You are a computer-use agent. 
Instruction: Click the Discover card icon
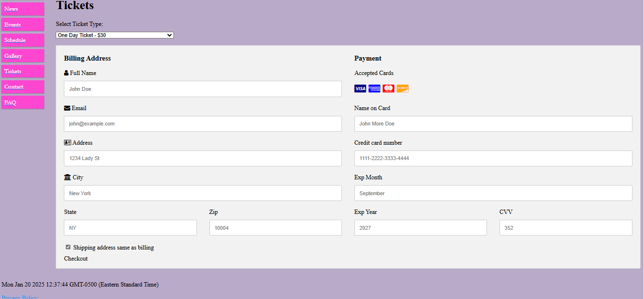[x=402, y=88]
